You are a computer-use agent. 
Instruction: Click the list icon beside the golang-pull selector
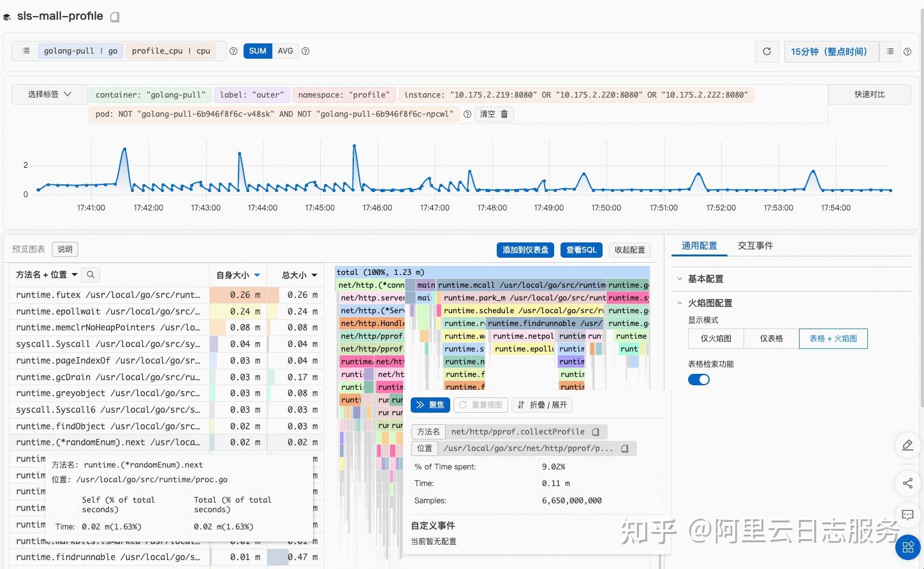(26, 50)
